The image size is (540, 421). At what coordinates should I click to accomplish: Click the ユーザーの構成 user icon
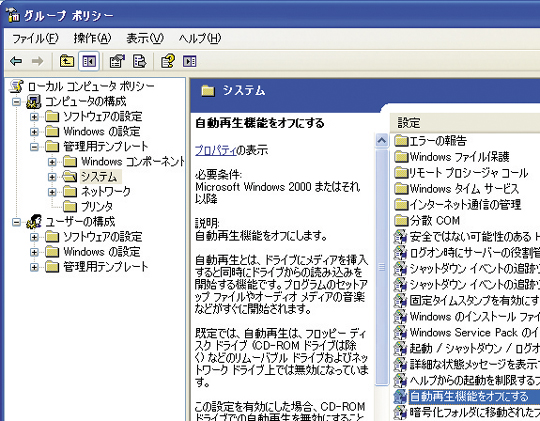[34, 222]
